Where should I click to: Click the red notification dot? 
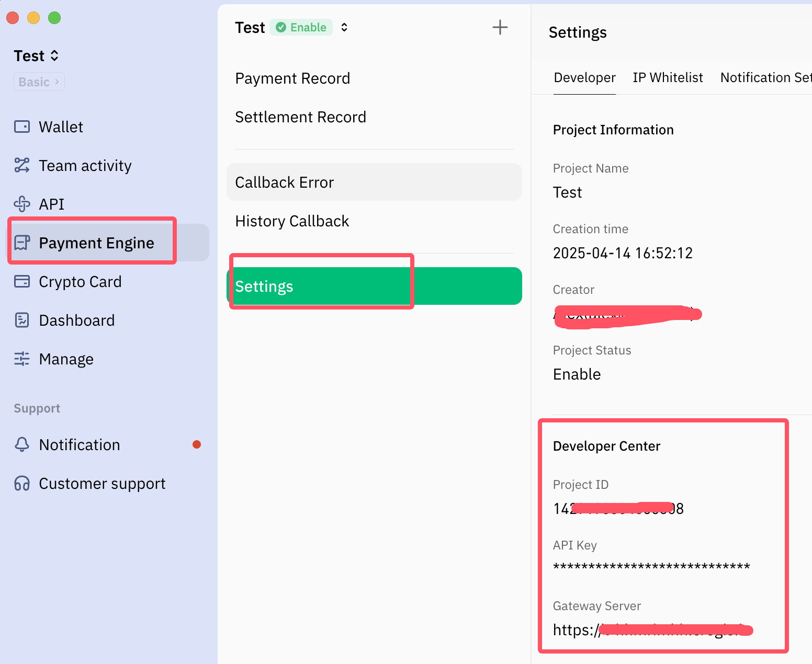[x=197, y=444]
